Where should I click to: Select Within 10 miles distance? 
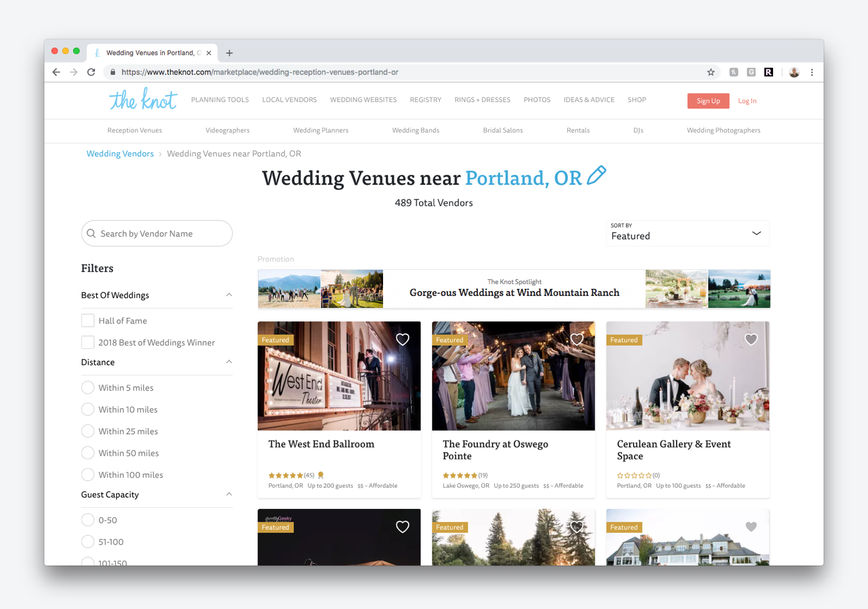click(88, 409)
